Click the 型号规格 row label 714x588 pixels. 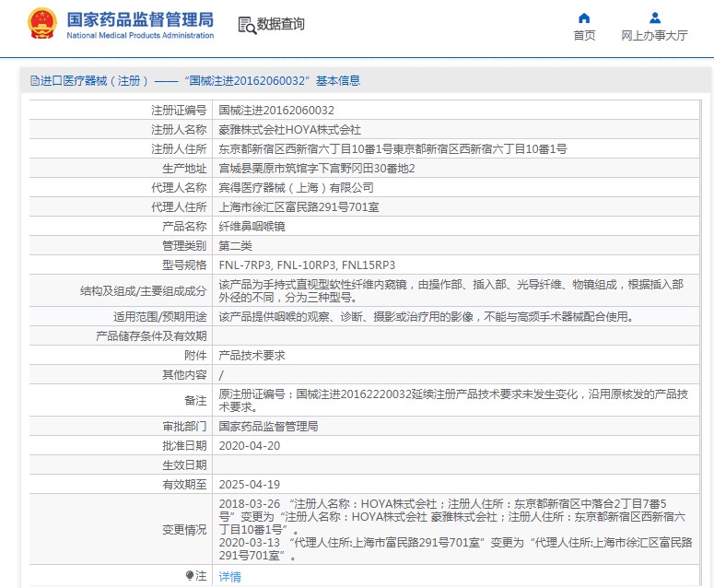(x=184, y=265)
